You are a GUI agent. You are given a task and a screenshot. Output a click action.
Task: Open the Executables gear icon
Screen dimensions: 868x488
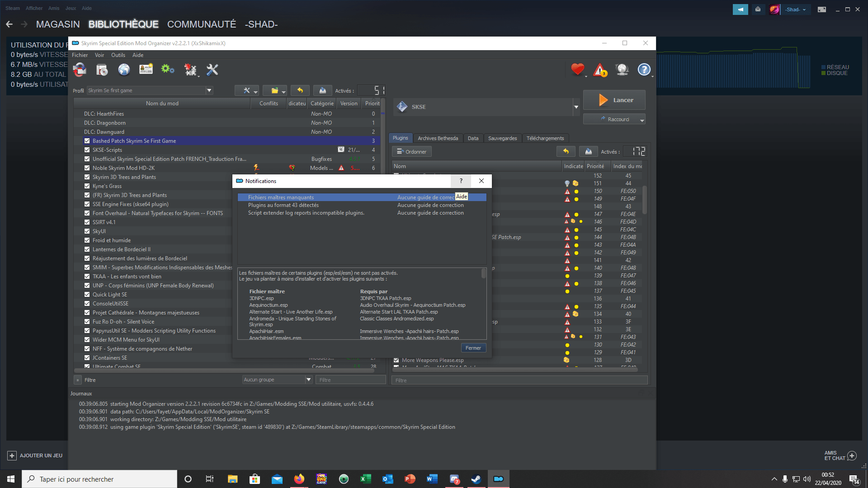pos(168,70)
